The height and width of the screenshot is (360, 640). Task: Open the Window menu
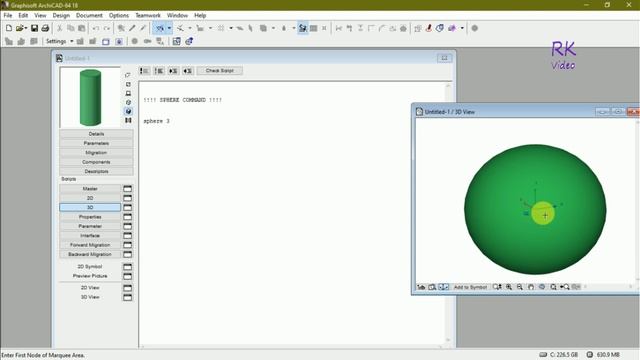(177, 15)
